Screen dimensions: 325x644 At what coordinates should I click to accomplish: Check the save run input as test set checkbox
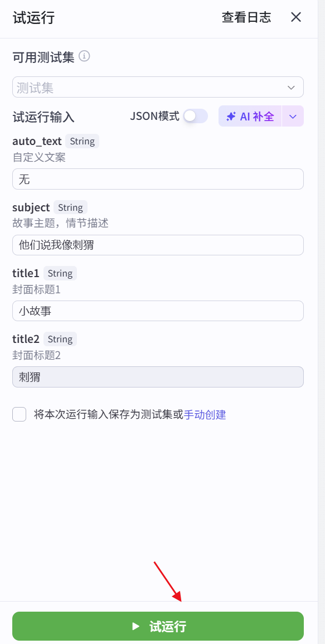[x=19, y=414]
